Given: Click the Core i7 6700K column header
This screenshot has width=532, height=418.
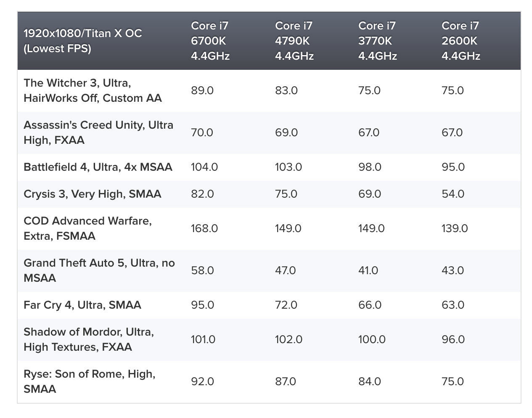Looking at the screenshot, I should tap(210, 41).
